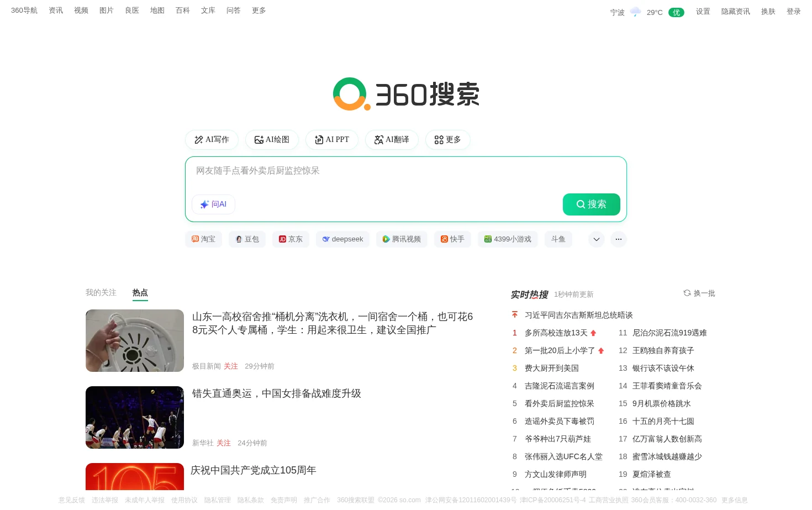Open the 快手 shortcut
Viewport: 812px width, 510px height.
click(x=452, y=239)
